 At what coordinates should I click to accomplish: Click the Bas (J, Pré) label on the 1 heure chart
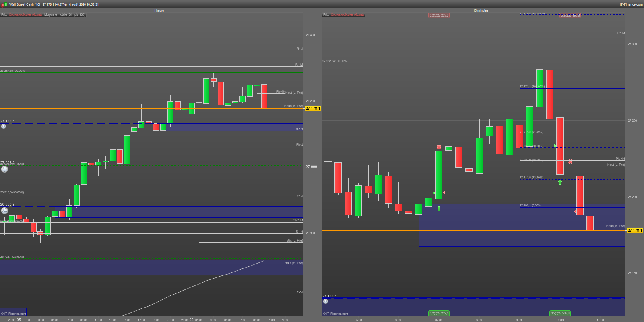pyautogui.click(x=295, y=240)
